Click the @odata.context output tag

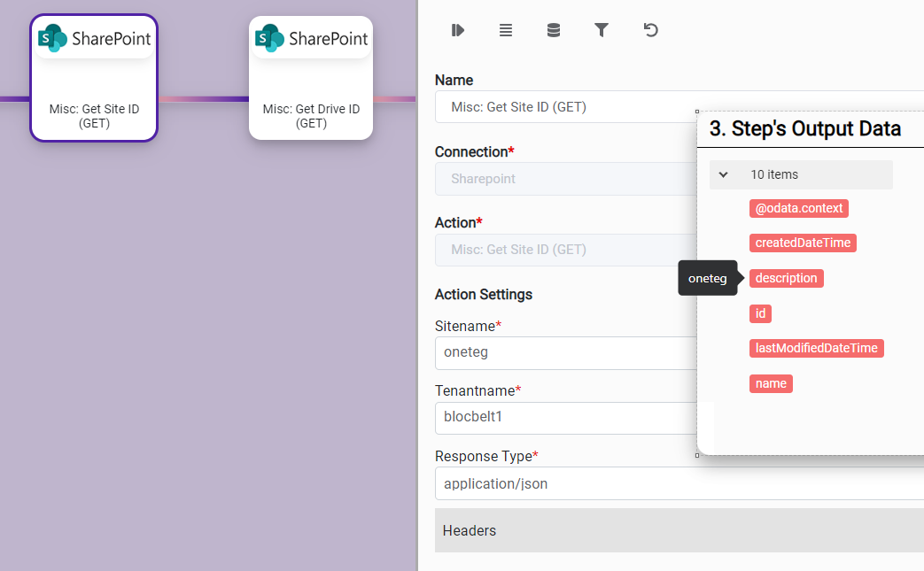click(x=798, y=209)
